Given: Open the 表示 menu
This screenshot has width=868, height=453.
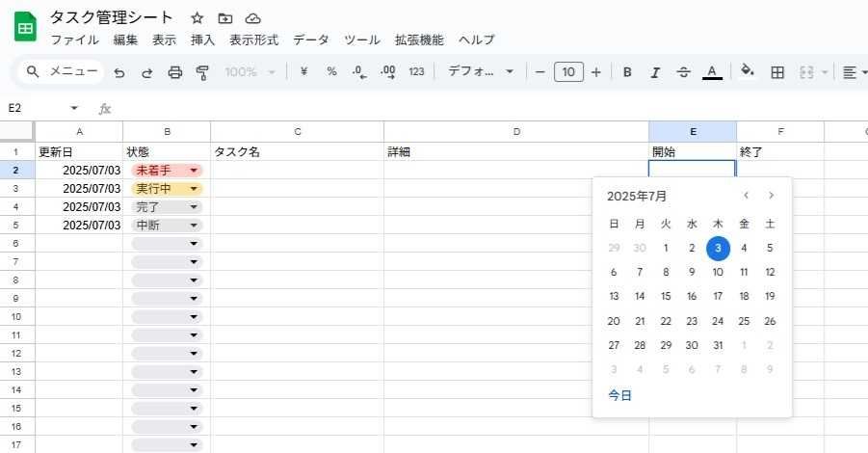Looking at the screenshot, I should (x=164, y=40).
